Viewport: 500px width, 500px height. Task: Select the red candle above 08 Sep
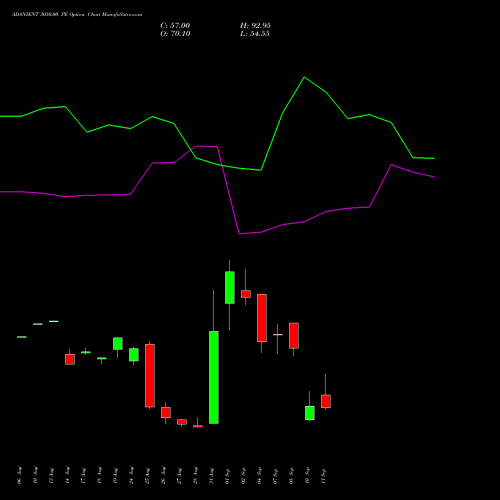click(x=294, y=336)
